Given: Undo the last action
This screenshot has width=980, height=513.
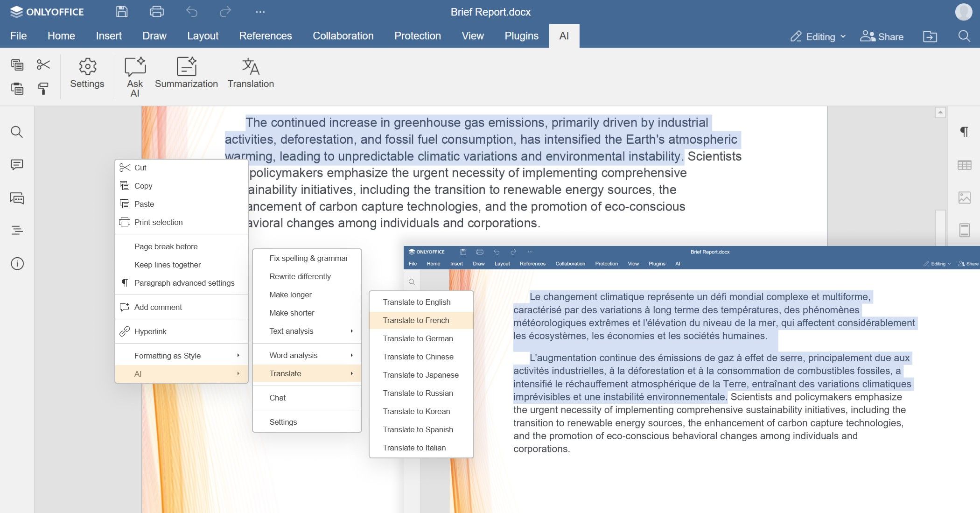Looking at the screenshot, I should pos(191,12).
